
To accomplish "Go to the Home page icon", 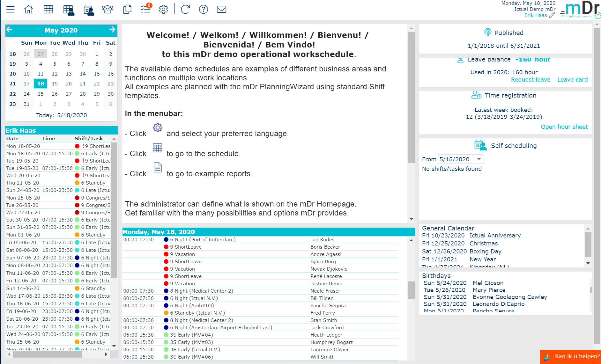I will [x=29, y=9].
